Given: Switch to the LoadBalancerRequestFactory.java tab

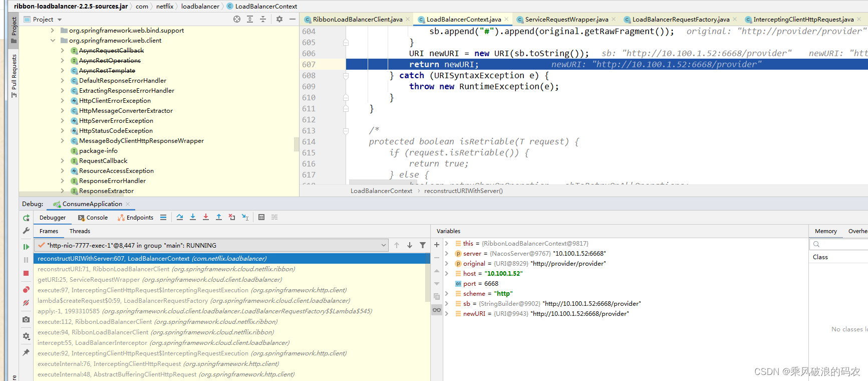Looking at the screenshot, I should pyautogui.click(x=680, y=20).
